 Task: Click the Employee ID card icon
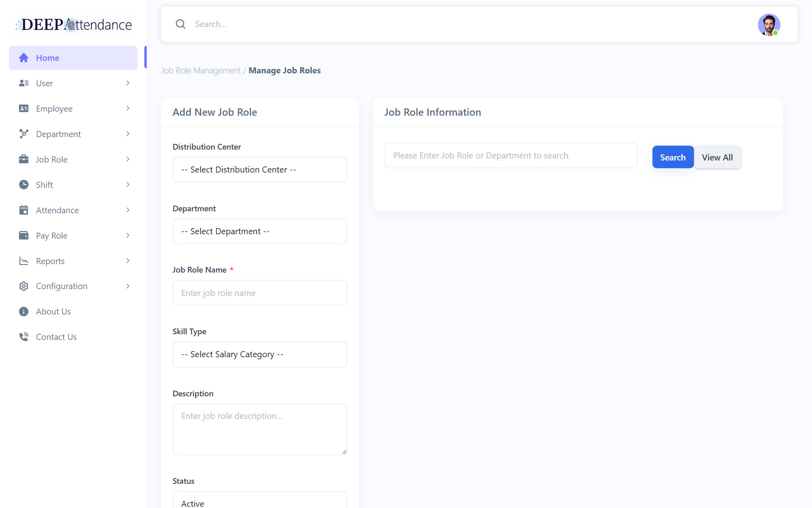click(24, 108)
